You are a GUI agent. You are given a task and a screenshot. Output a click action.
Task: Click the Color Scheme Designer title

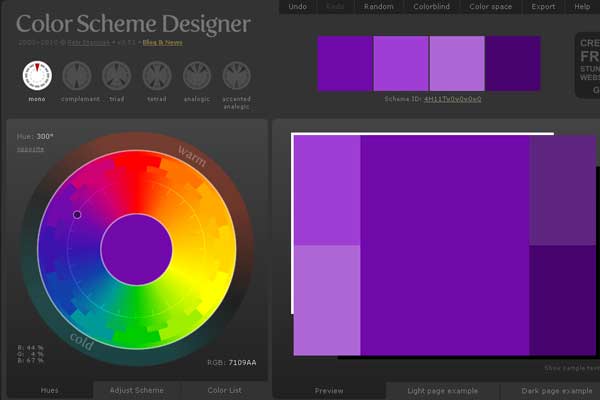[133, 24]
